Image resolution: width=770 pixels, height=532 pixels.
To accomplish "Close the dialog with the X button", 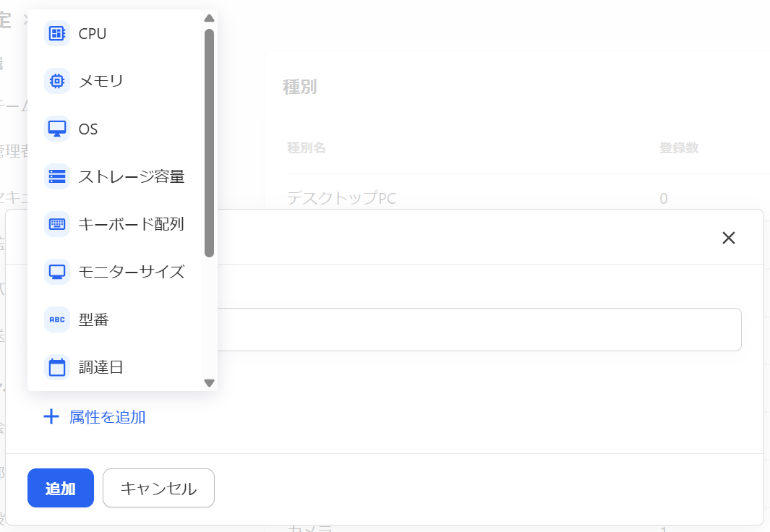I will 729,238.
